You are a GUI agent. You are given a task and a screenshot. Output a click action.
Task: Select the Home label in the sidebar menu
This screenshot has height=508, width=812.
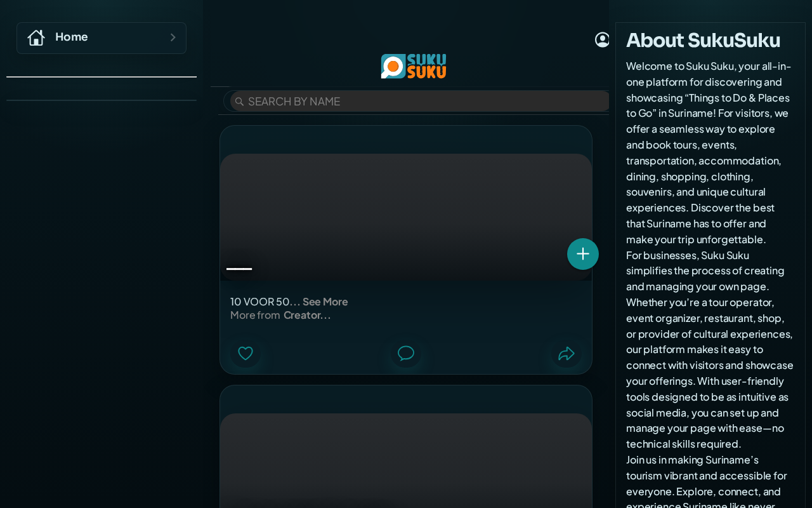[72, 37]
